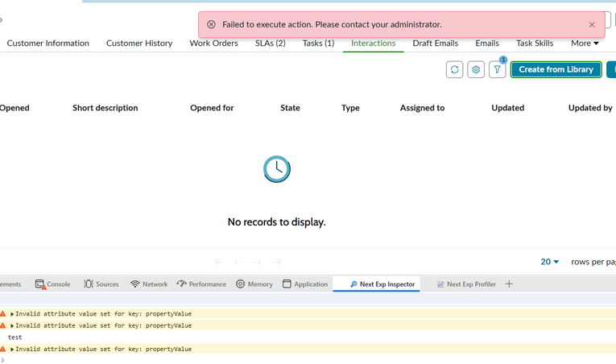Viewport: 616px width, 364px height.
Task: Open the Sources panel in DevTools
Action: point(101,284)
